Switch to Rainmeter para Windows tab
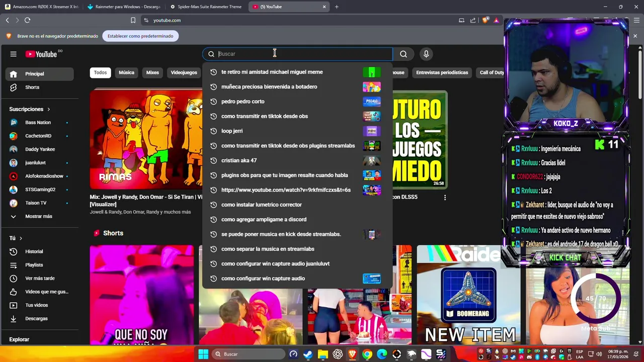This screenshot has width=644, height=362. coord(124,7)
